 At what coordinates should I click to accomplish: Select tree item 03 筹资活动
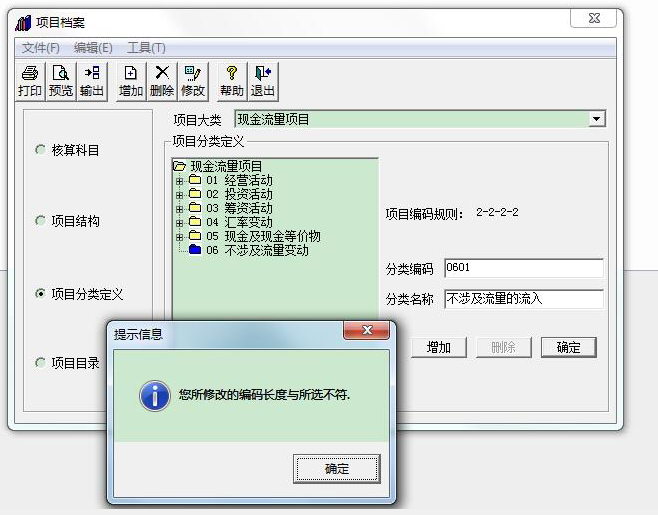click(x=239, y=208)
